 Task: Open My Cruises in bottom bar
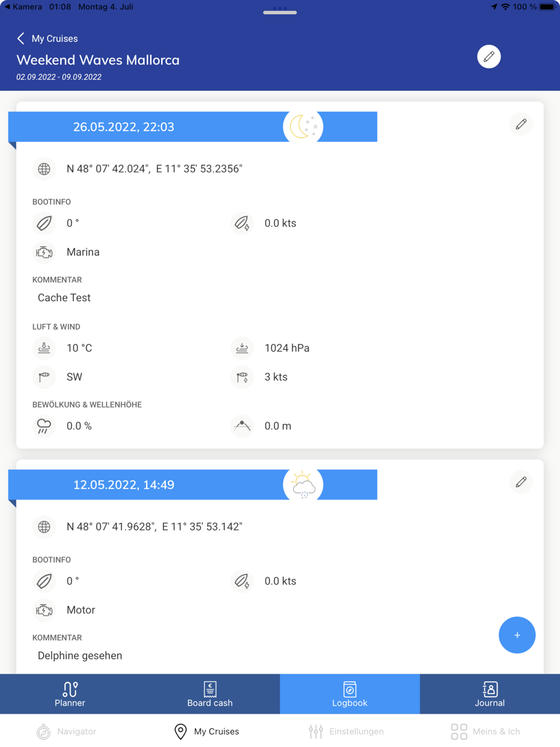coord(207,731)
